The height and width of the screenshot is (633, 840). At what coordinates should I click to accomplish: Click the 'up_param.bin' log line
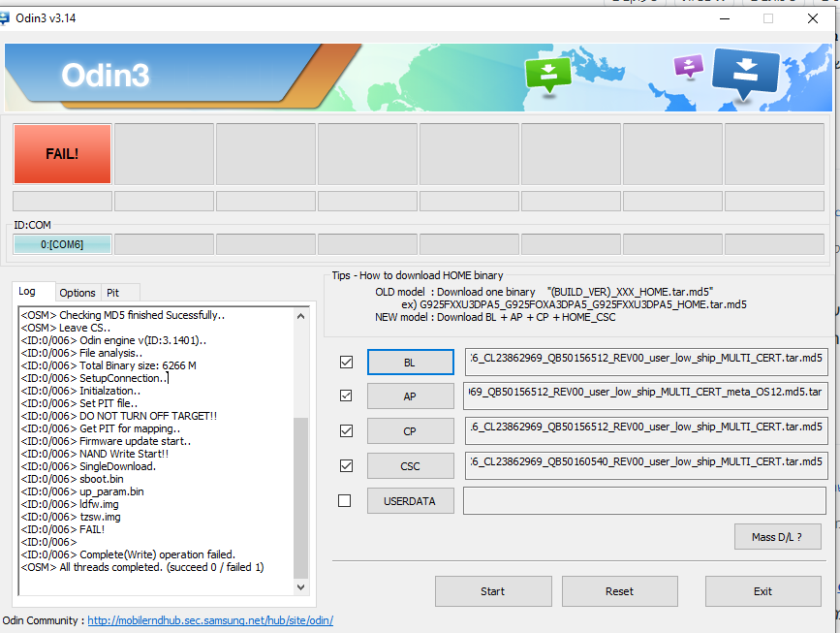coord(82,491)
